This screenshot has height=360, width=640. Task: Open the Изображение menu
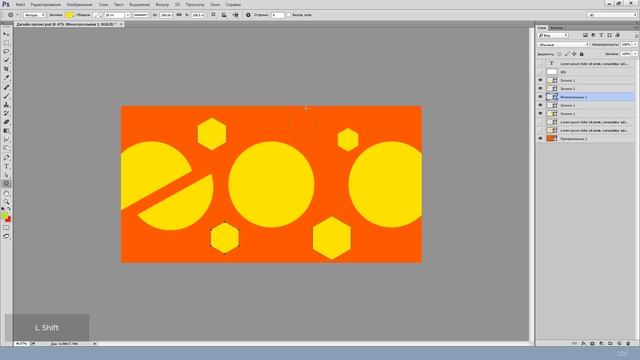click(80, 4)
